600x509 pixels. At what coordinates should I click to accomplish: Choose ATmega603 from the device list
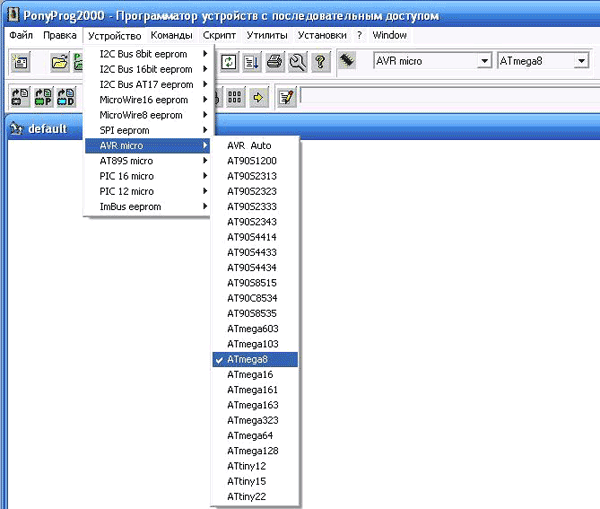click(x=255, y=329)
